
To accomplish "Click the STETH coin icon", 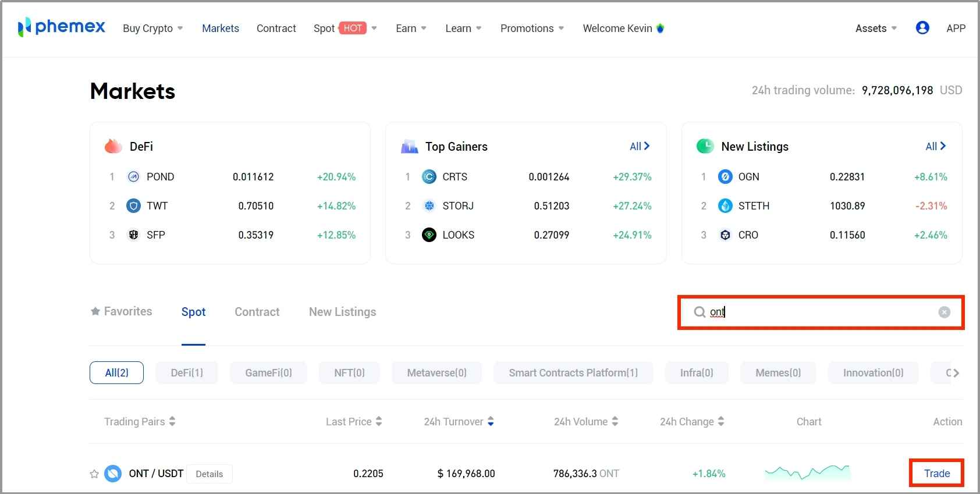I will (x=725, y=206).
